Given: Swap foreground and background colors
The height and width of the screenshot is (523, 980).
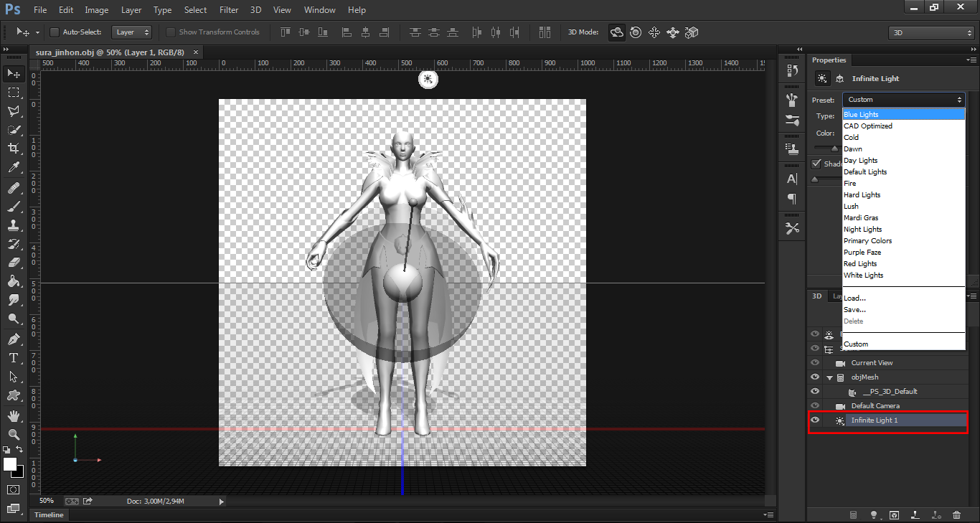Looking at the screenshot, I should 19,449.
